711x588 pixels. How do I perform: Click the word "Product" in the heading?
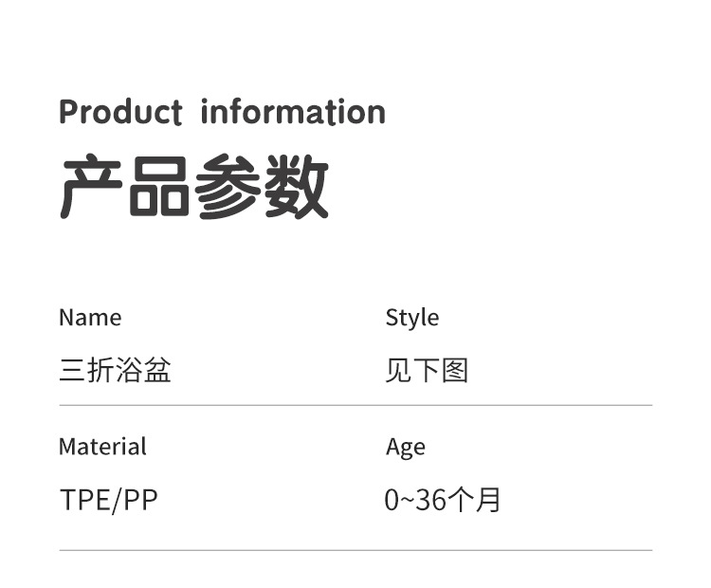[120, 112]
